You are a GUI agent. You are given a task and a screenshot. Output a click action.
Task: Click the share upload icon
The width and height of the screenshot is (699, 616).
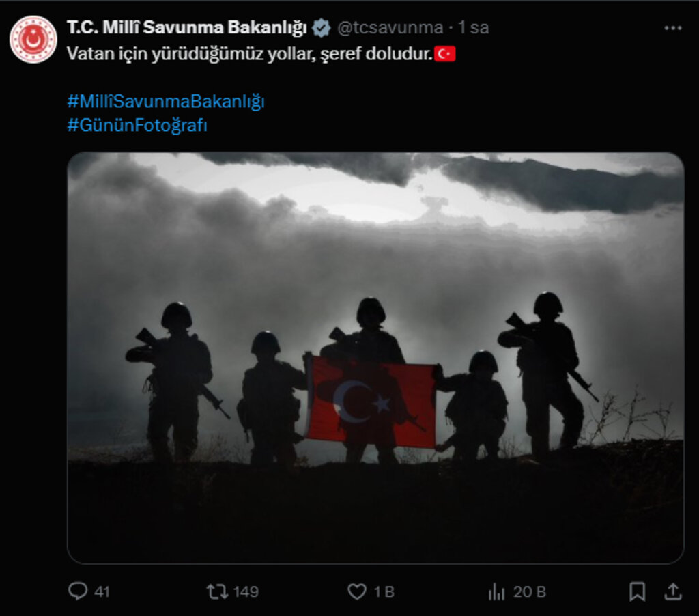click(673, 591)
